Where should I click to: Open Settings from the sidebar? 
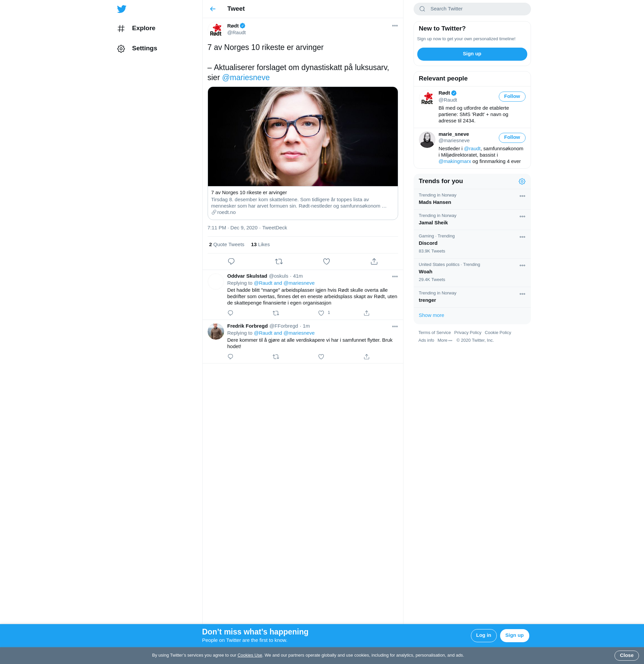tap(137, 48)
